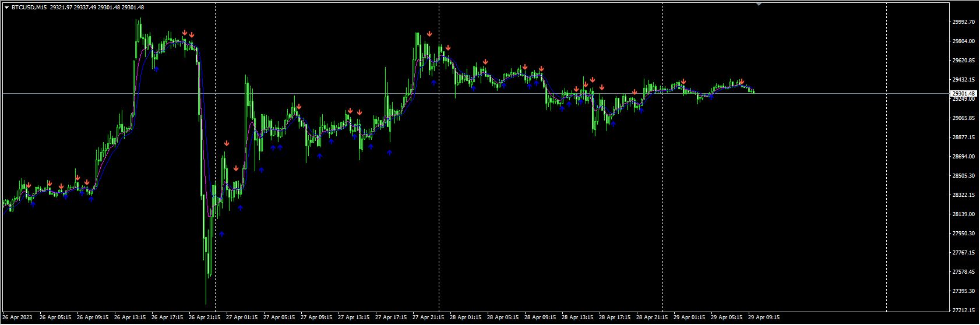Click the leftmost red down arrow
This screenshot has height=325, width=980.
pyautogui.click(x=29, y=186)
